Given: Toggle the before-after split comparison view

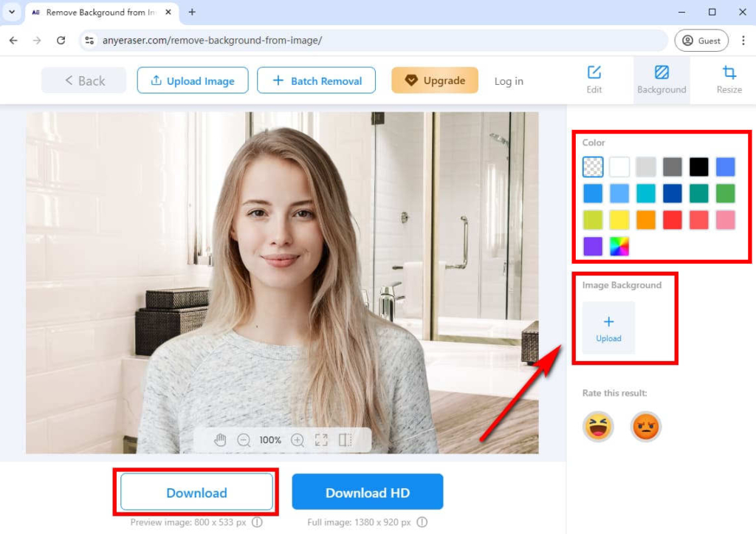Looking at the screenshot, I should coord(345,439).
